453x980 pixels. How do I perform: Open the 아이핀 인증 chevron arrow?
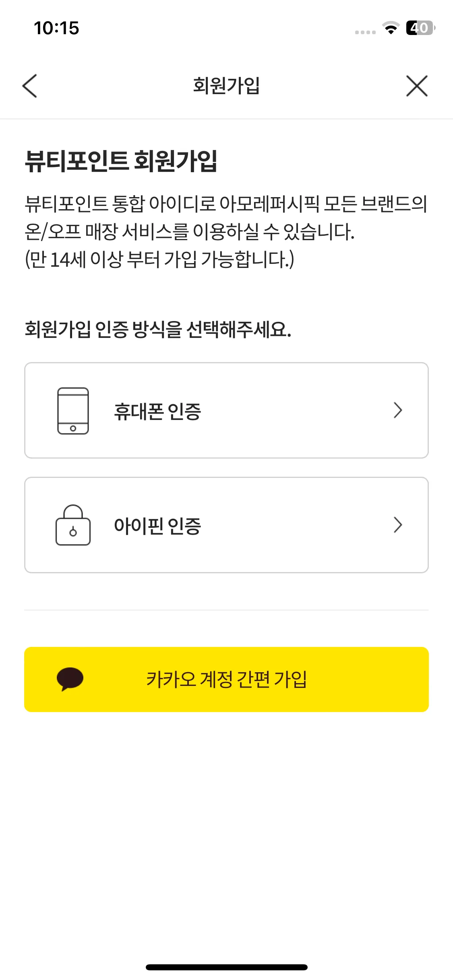(x=398, y=525)
